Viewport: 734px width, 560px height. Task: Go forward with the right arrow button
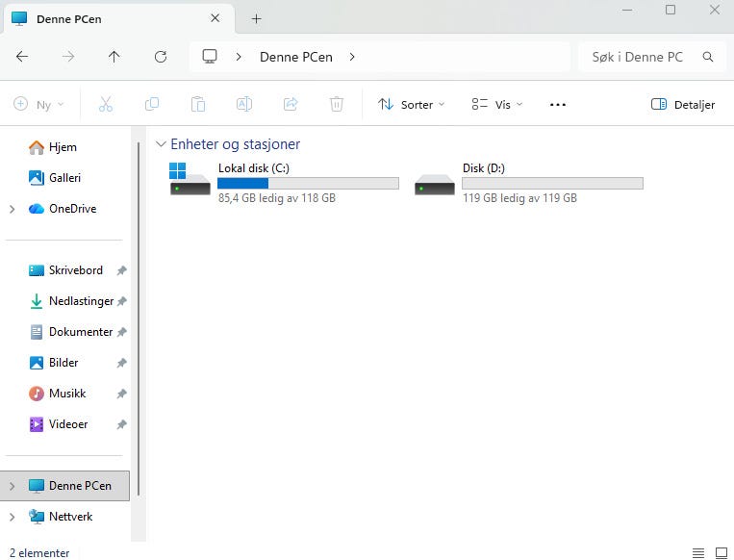tap(68, 57)
